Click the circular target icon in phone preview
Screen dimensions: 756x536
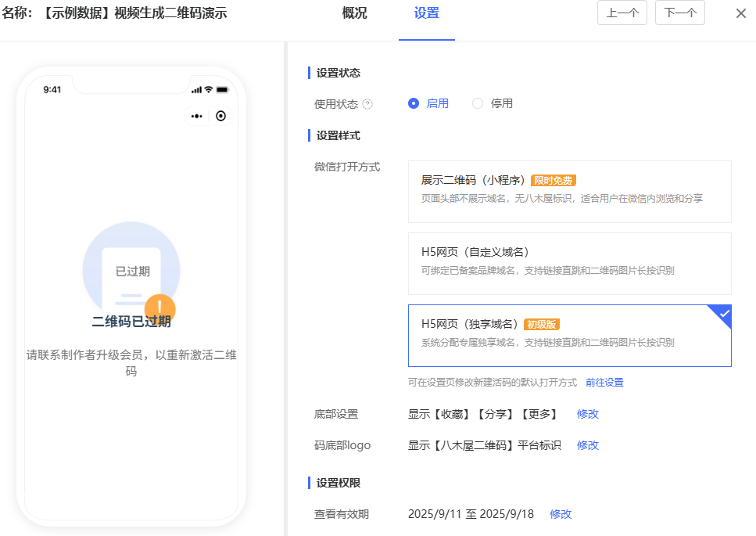pyautogui.click(x=220, y=116)
